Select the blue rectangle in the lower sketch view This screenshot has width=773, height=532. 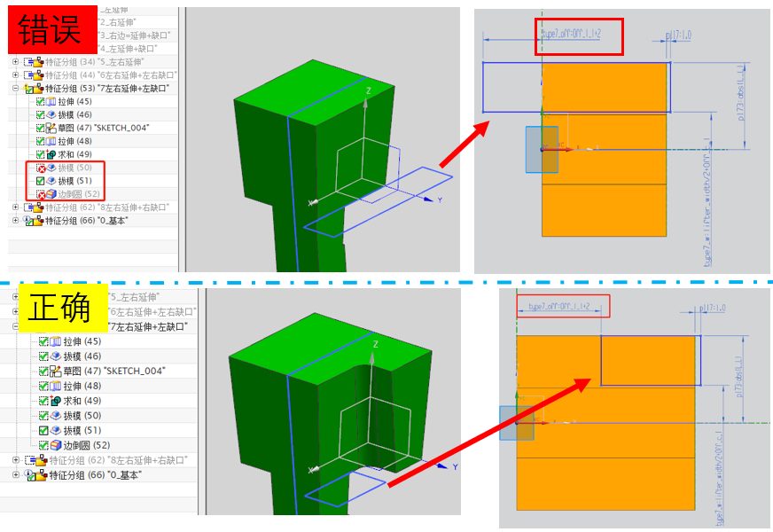pos(651,360)
